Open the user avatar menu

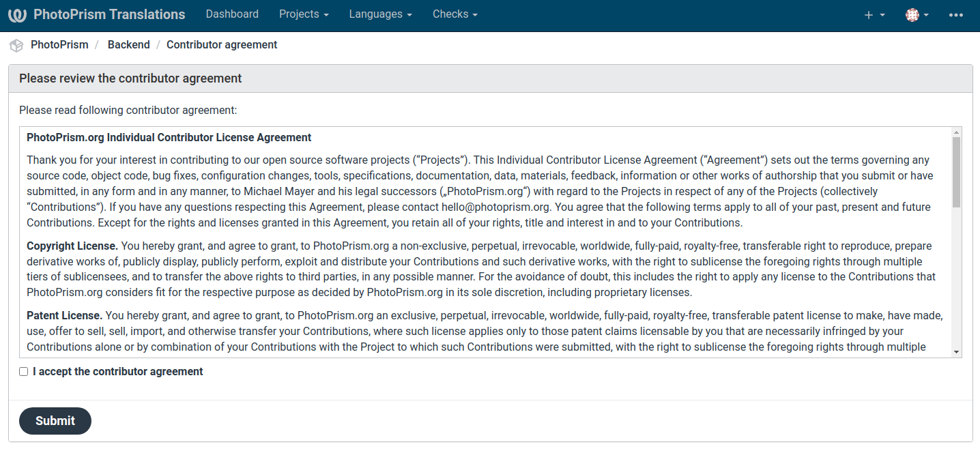pyautogui.click(x=917, y=15)
